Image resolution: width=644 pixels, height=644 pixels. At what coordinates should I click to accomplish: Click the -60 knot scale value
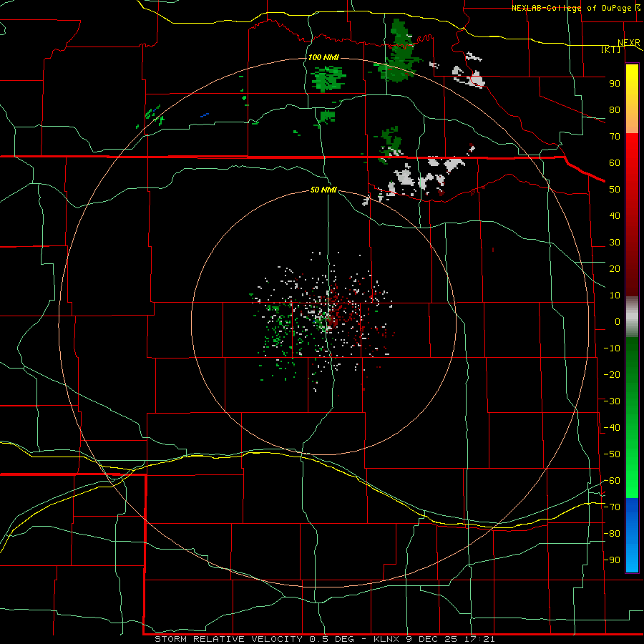coord(612,481)
